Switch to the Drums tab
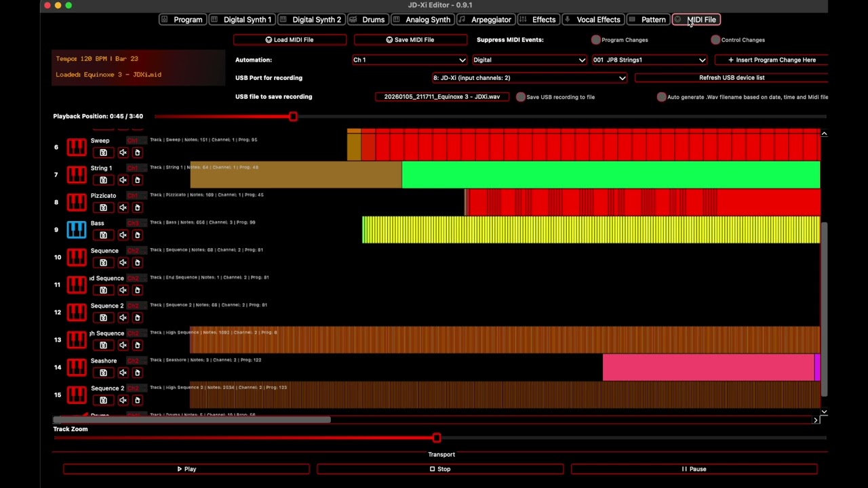Viewport: 868px width, 488px height. coord(367,20)
